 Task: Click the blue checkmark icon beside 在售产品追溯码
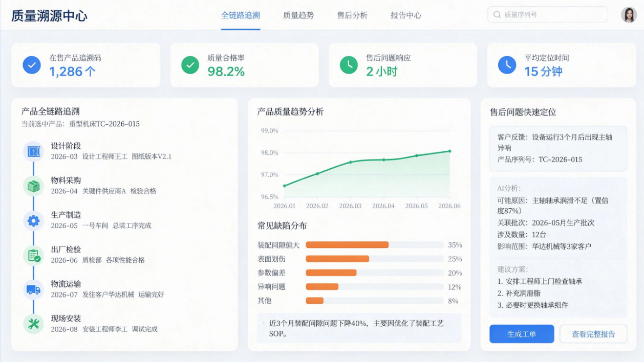point(32,65)
